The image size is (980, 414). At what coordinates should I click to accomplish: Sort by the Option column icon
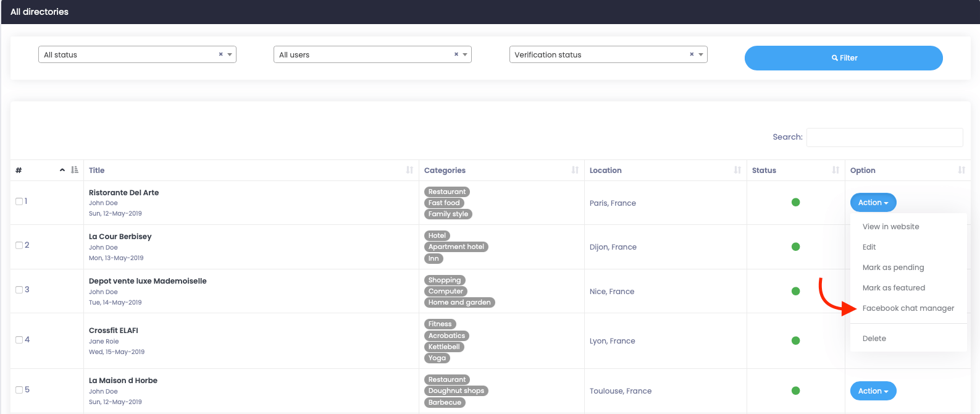pyautogui.click(x=961, y=170)
